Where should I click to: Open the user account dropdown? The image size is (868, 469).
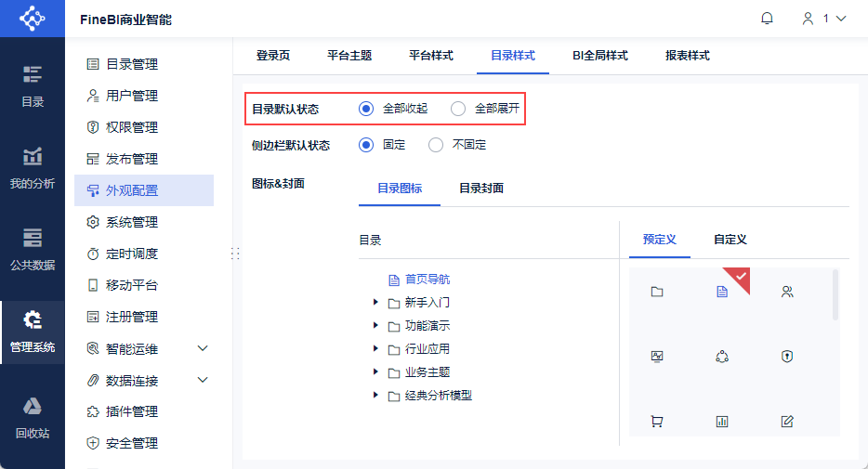pyautogui.click(x=824, y=19)
